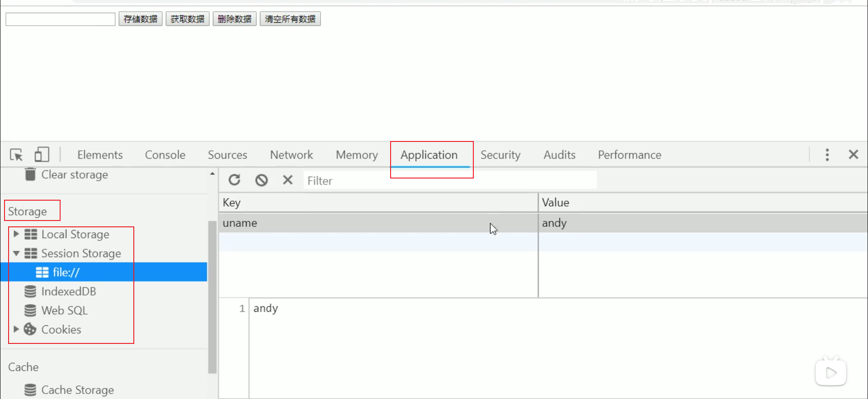The height and width of the screenshot is (399, 868).
Task: Switch to the Elements tab
Action: pyautogui.click(x=100, y=155)
